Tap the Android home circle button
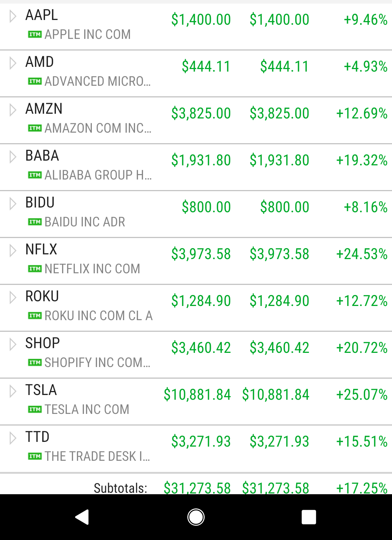This screenshot has height=540, width=392. 196,517
